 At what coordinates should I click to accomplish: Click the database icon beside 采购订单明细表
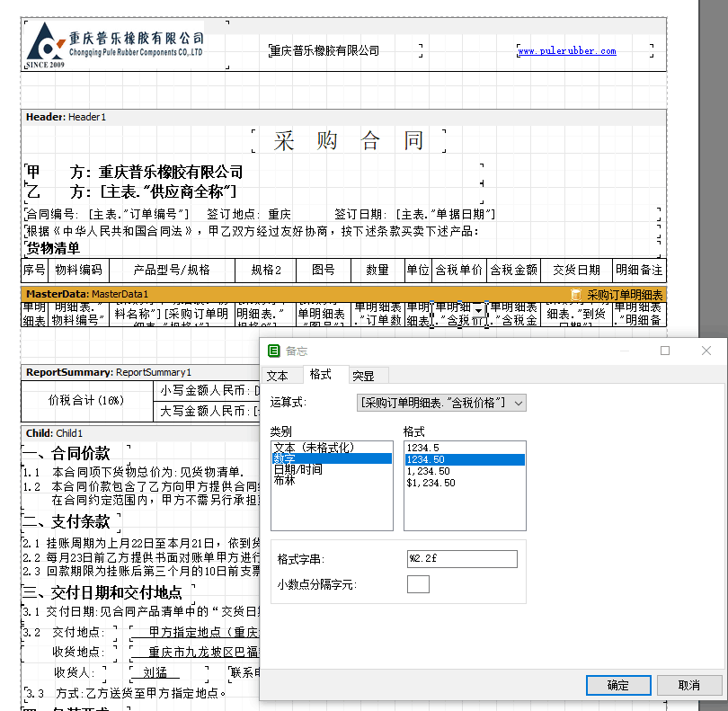[576, 295]
